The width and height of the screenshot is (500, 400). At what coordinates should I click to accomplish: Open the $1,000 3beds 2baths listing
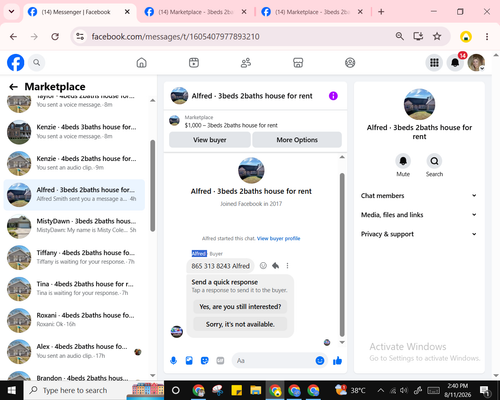[231, 126]
